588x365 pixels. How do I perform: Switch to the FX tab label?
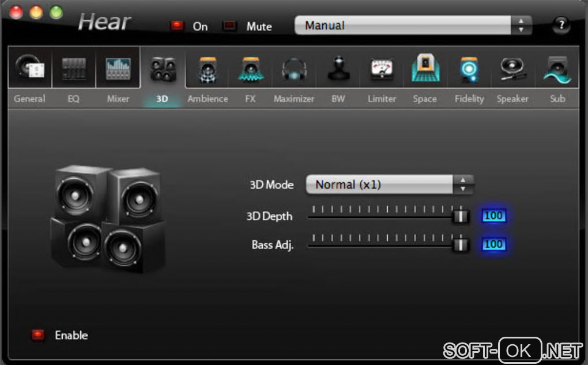coord(251,99)
